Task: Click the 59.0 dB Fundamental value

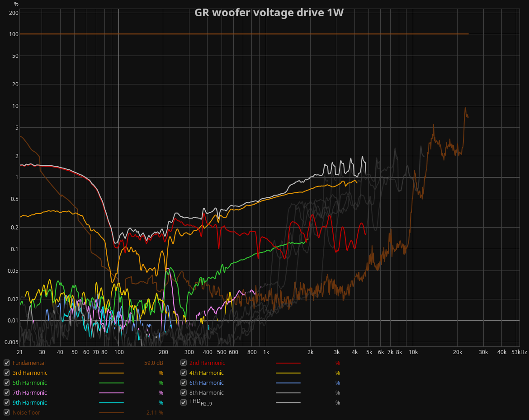Action: pyautogui.click(x=154, y=363)
